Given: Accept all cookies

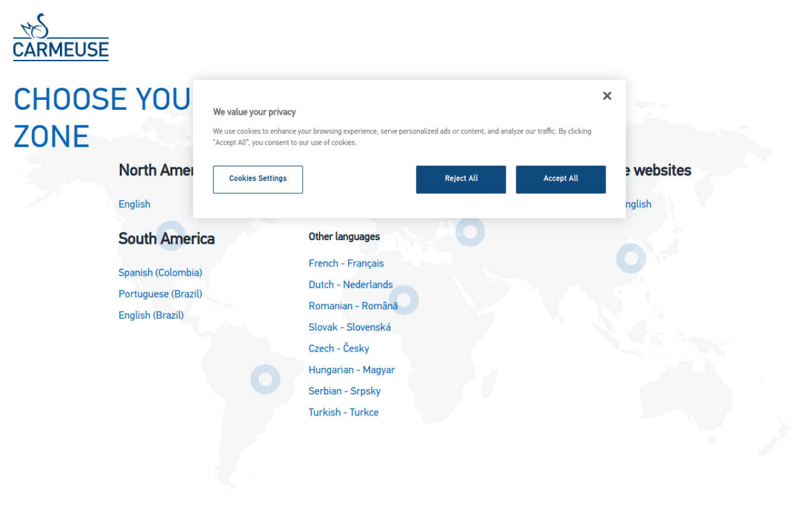Looking at the screenshot, I should pyautogui.click(x=561, y=179).
